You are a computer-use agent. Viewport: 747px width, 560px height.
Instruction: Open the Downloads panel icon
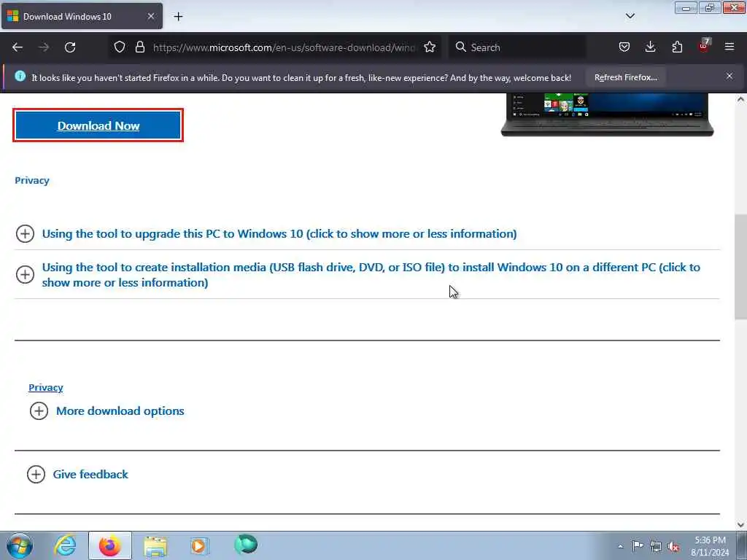coord(650,47)
